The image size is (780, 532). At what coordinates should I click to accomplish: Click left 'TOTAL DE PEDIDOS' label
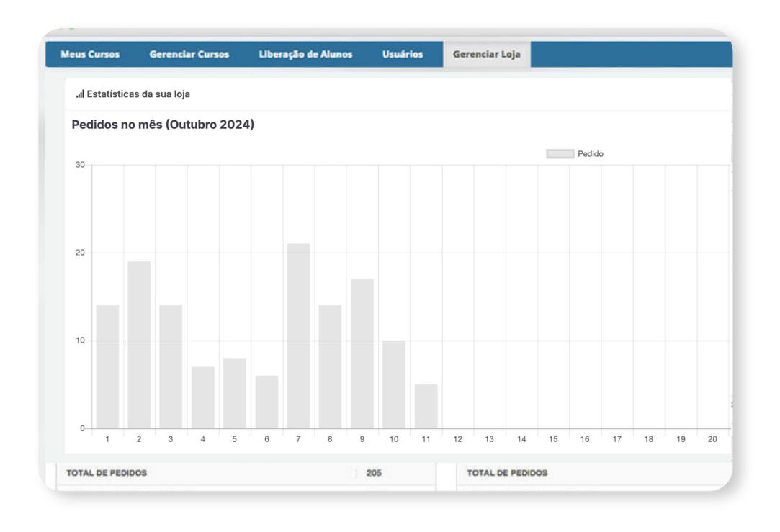(x=107, y=473)
